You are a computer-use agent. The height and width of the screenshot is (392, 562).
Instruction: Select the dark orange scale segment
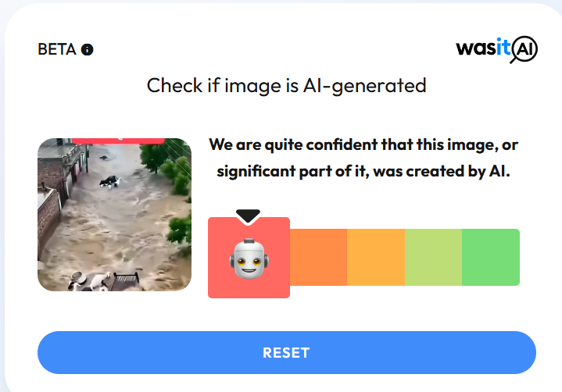[x=318, y=257]
